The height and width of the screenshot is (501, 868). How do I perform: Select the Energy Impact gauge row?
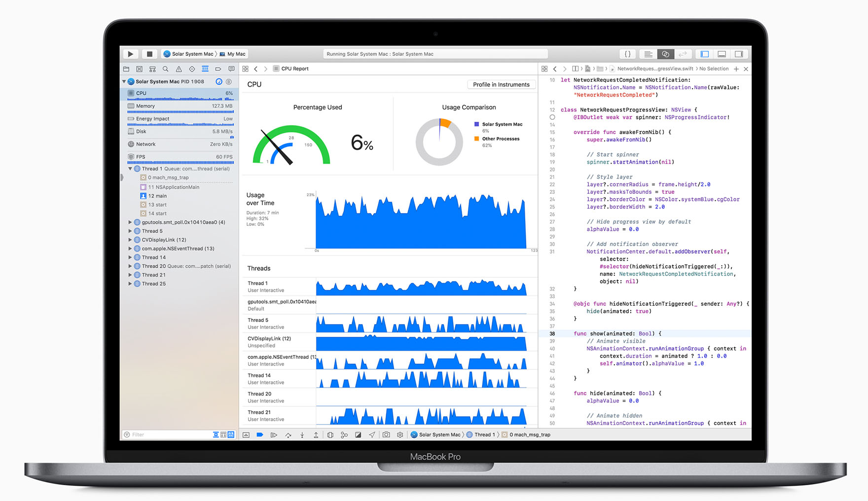click(x=180, y=119)
